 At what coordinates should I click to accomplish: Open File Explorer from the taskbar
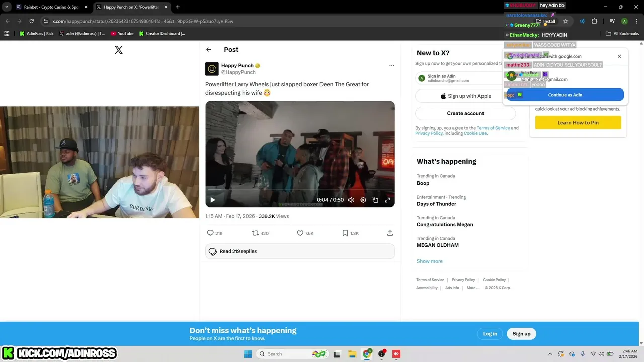352,354
